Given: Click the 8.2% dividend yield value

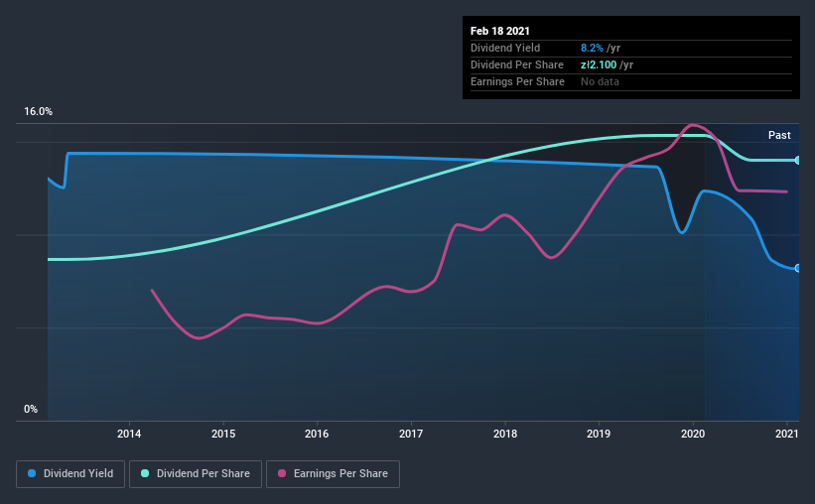Looking at the screenshot, I should point(592,48).
